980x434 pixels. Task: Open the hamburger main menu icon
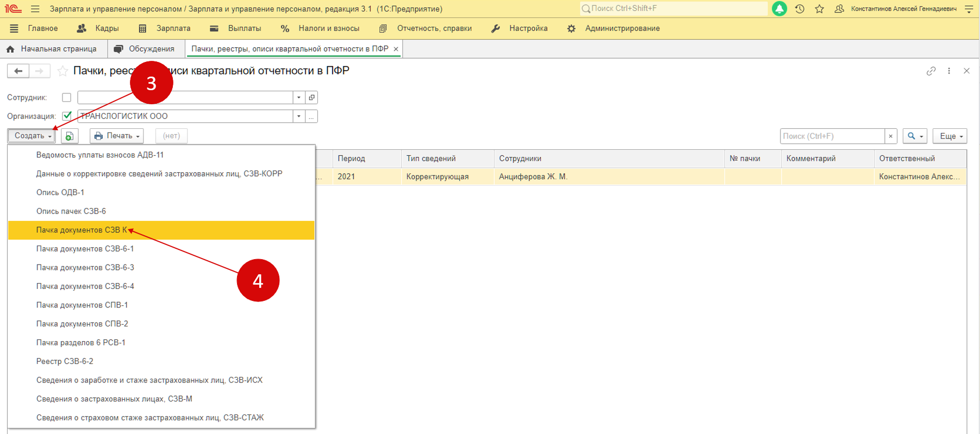click(x=35, y=9)
